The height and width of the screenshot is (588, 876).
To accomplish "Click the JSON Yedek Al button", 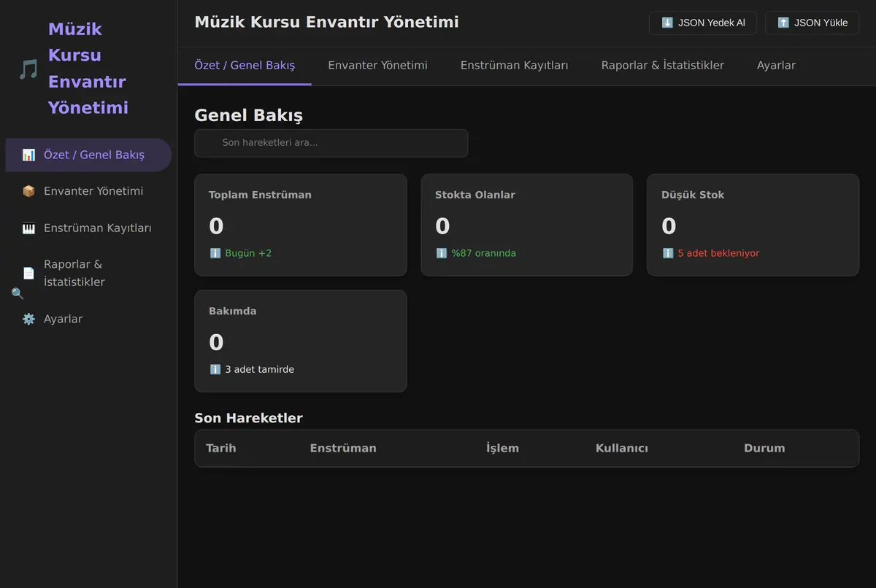I will point(703,23).
